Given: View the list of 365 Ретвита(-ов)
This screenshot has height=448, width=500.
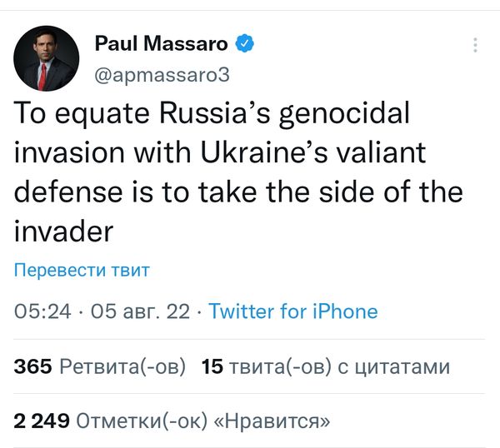Looking at the screenshot, I should pos(99,366).
